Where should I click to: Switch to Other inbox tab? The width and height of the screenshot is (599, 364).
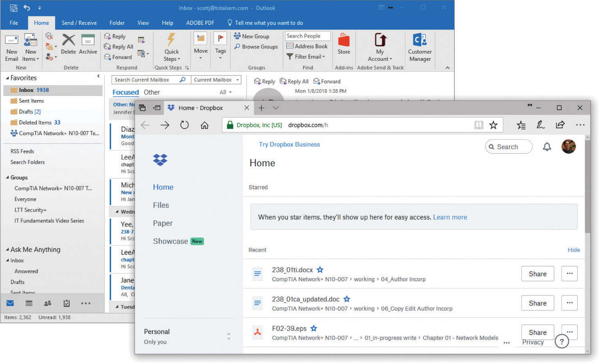(152, 92)
